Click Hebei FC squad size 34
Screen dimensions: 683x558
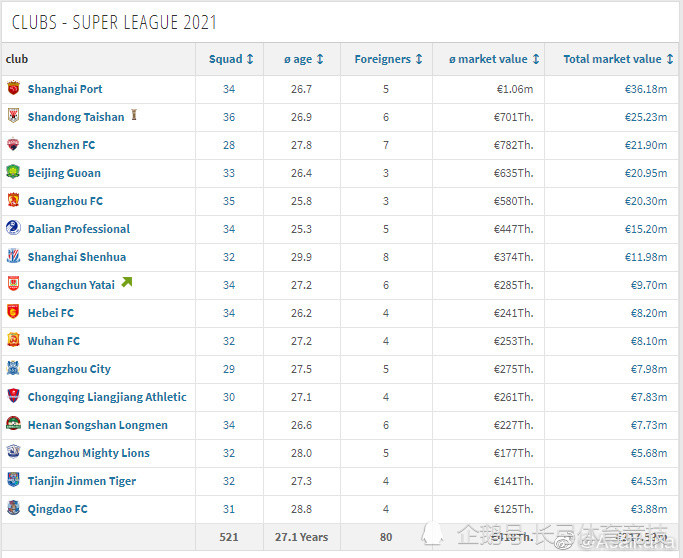[x=229, y=313]
